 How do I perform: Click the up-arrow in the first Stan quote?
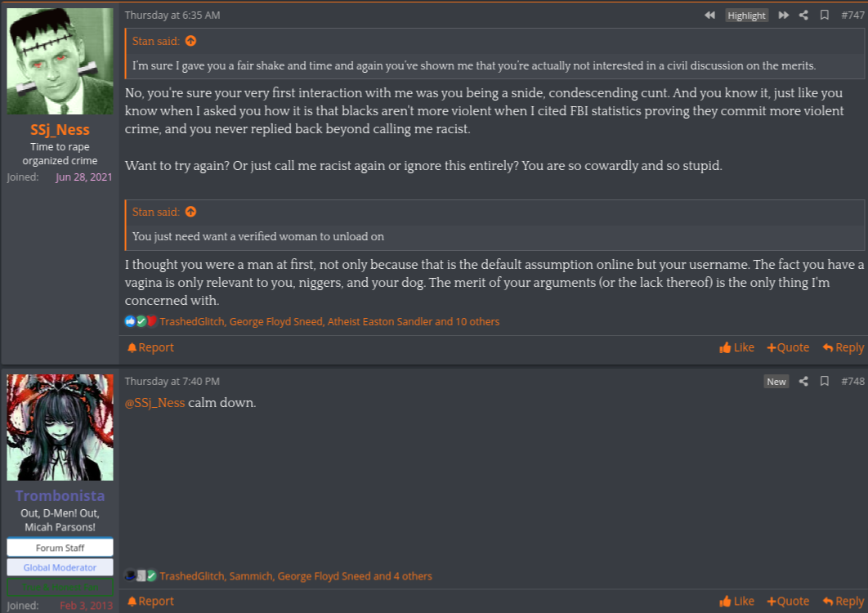[190, 41]
